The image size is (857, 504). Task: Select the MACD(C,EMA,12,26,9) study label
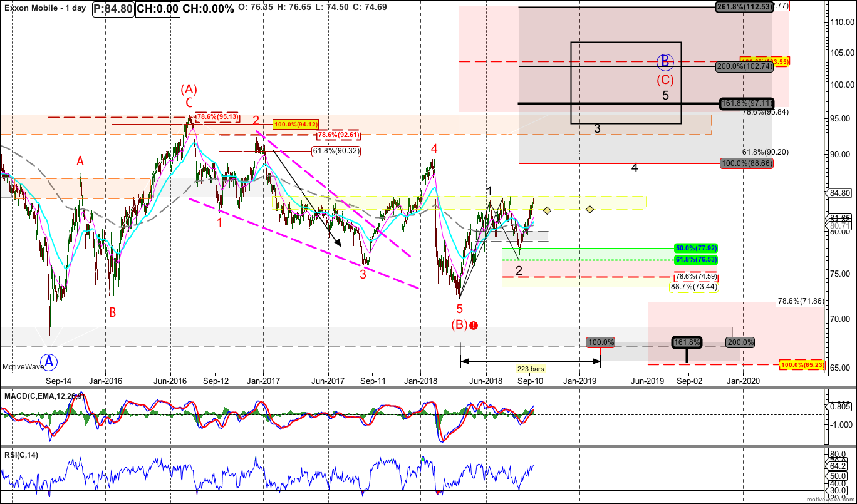pos(44,396)
